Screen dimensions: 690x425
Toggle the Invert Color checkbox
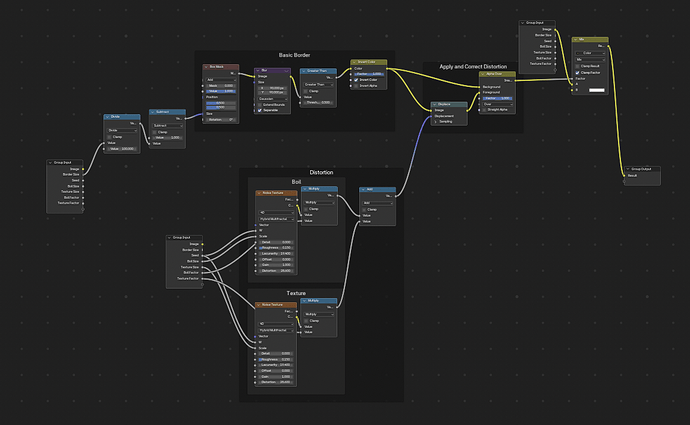coord(356,80)
